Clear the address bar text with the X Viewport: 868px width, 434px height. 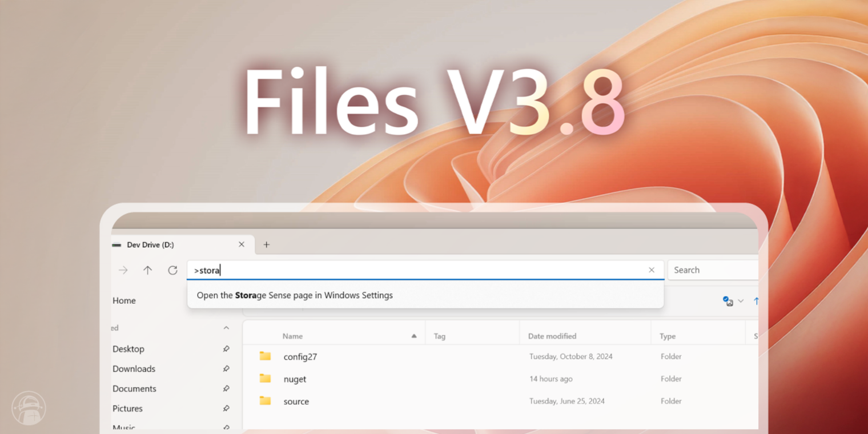[652, 270]
